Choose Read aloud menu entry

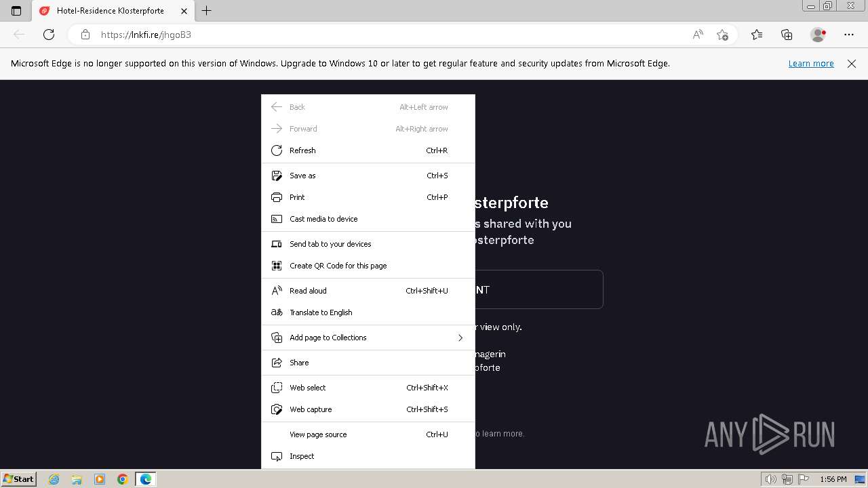pyautogui.click(x=368, y=291)
